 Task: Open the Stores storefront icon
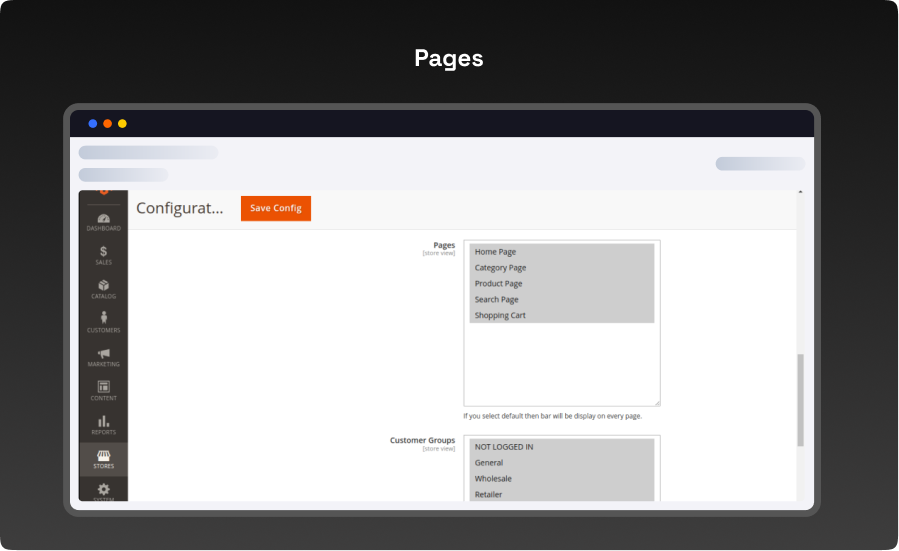pos(103,457)
